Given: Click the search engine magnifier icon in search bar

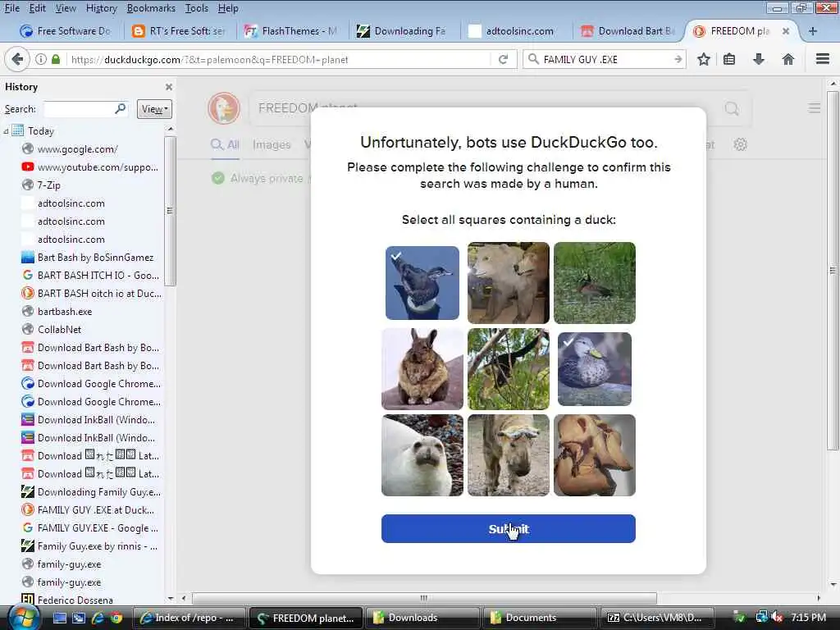Looking at the screenshot, I should [x=533, y=59].
